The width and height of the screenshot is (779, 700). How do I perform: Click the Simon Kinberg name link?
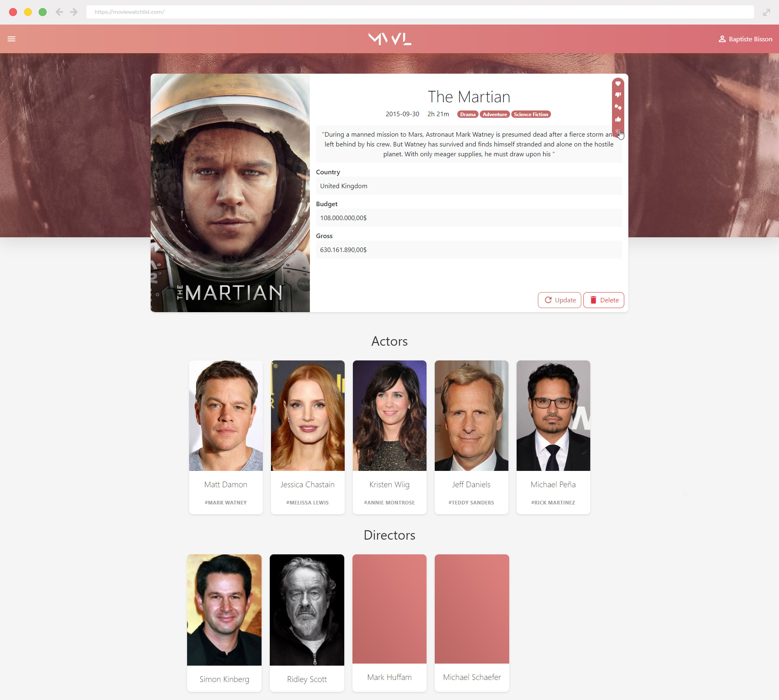pos(224,679)
